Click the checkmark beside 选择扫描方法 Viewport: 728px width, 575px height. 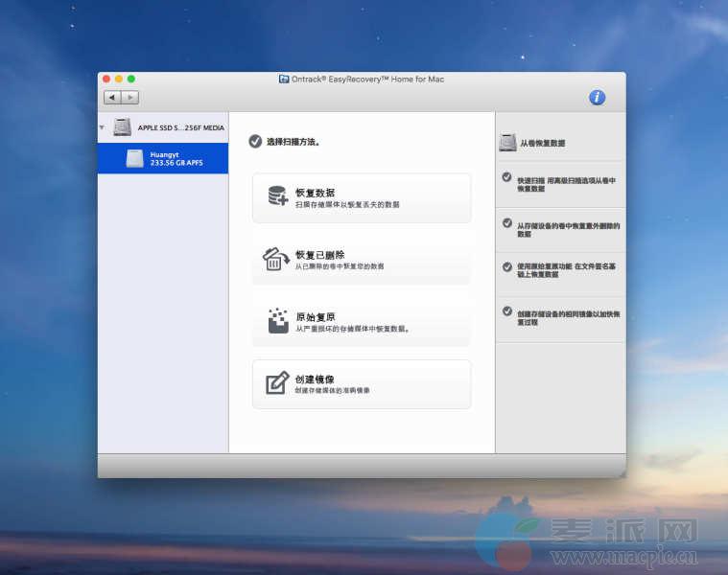point(255,141)
